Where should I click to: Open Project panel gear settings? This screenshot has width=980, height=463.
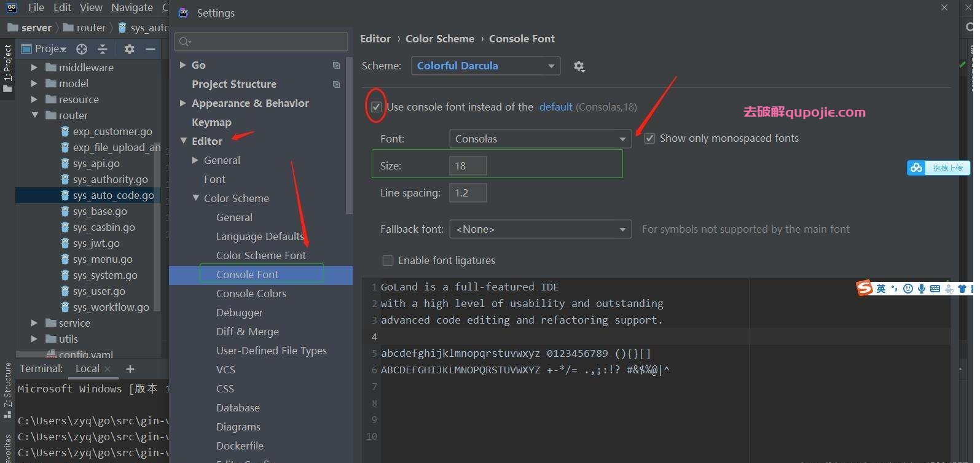pyautogui.click(x=129, y=49)
